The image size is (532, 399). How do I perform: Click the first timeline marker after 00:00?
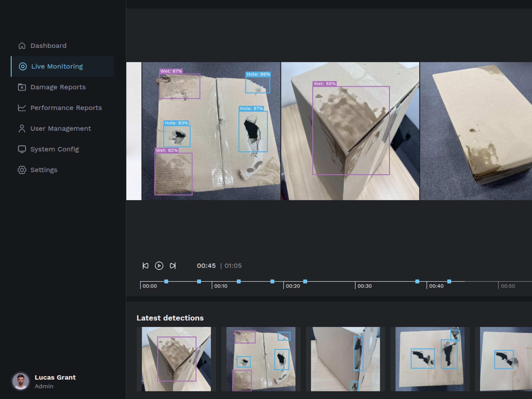tap(166, 281)
